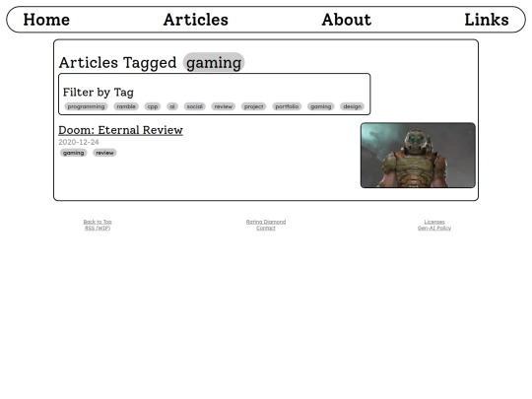Click the Filter by Tag heading

[x=99, y=92]
